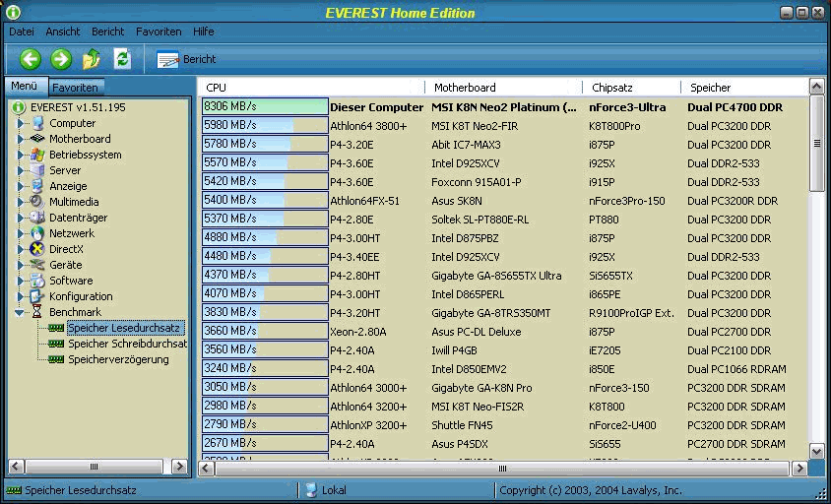Sort by the CPU column header
The image size is (831, 504).
tap(311, 88)
